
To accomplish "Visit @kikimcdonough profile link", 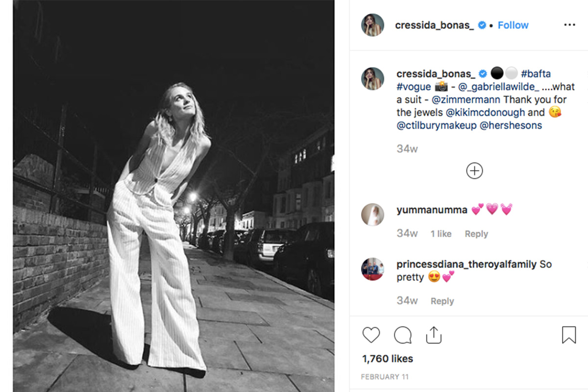I will point(485,112).
